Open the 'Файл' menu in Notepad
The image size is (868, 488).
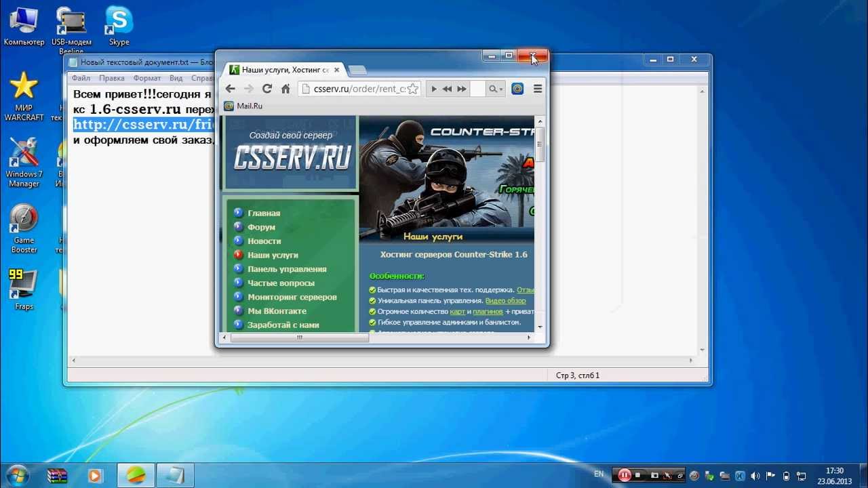pos(81,78)
